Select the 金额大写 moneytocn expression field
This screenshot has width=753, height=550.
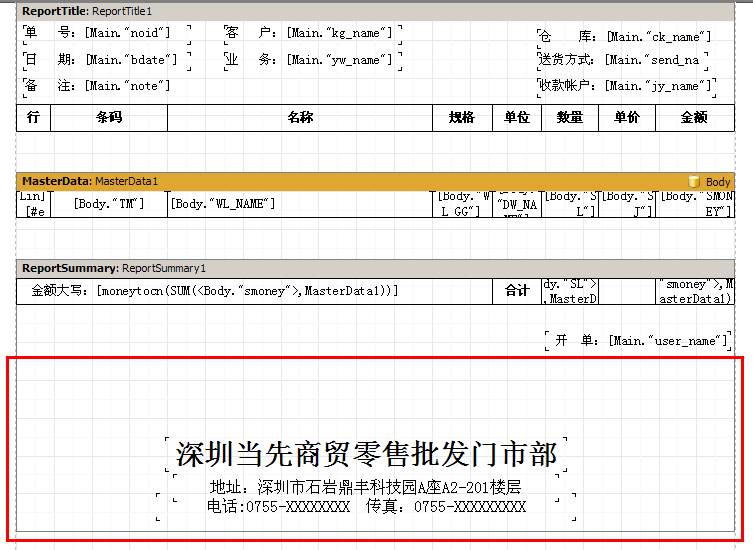coord(255,291)
